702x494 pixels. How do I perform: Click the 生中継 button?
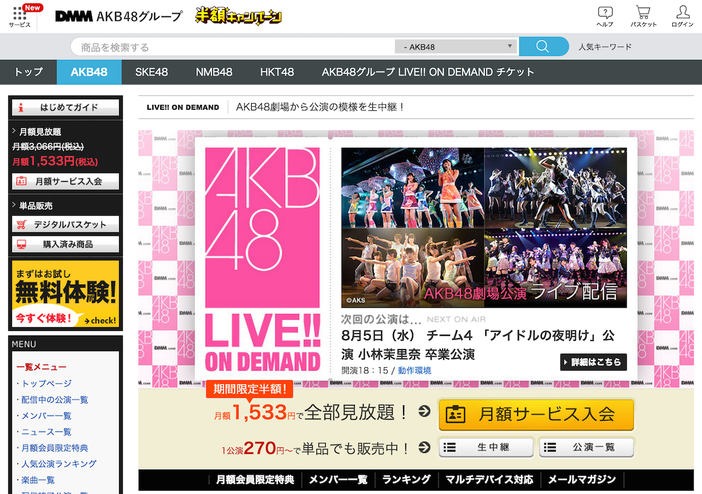point(486,447)
